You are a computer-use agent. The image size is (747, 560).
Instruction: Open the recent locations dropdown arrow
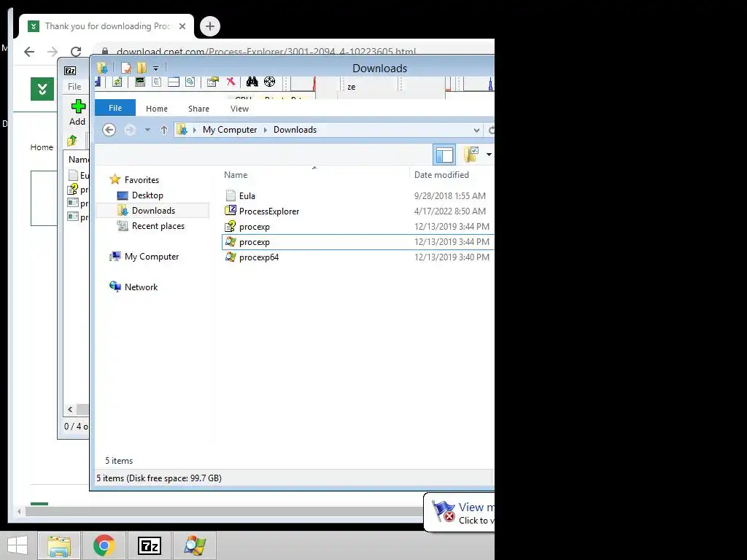pyautogui.click(x=147, y=130)
